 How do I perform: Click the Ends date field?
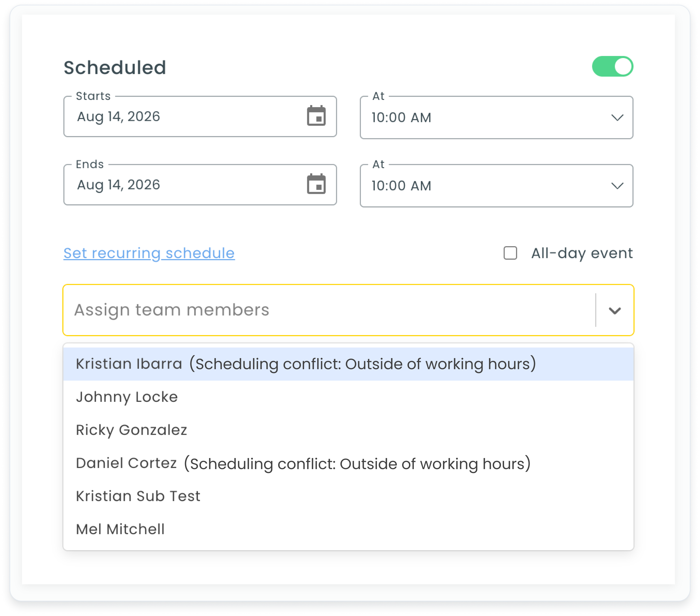point(200,185)
